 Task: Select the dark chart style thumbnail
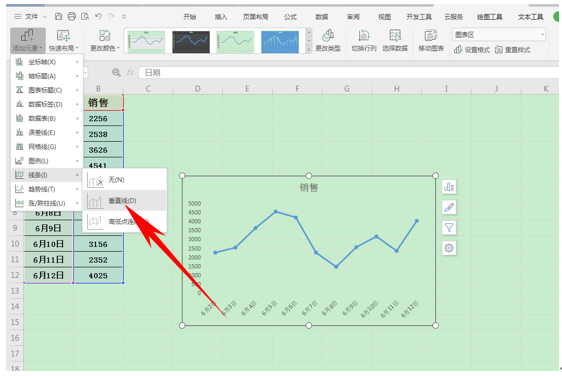[191, 42]
